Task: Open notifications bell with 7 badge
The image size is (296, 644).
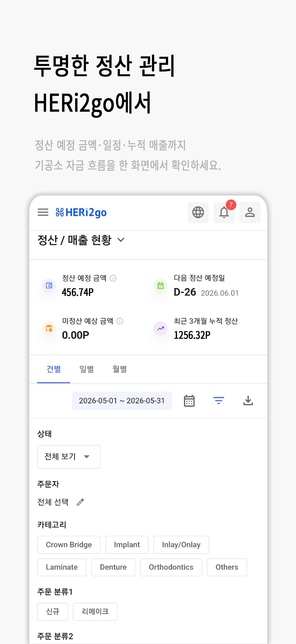Action: click(x=224, y=212)
